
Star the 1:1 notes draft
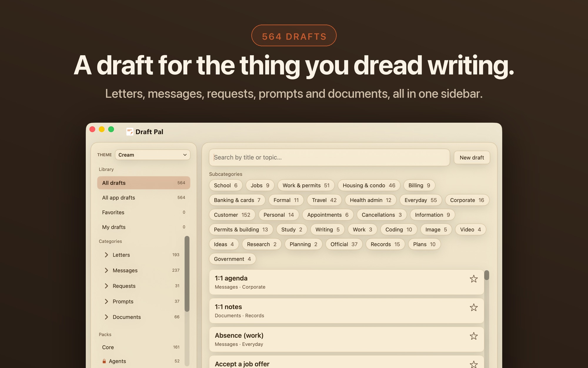coord(473,307)
